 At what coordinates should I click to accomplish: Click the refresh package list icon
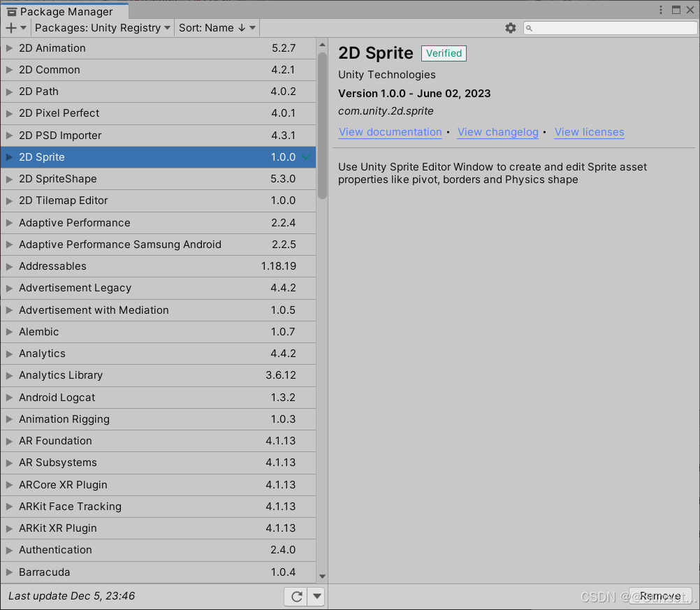[296, 596]
